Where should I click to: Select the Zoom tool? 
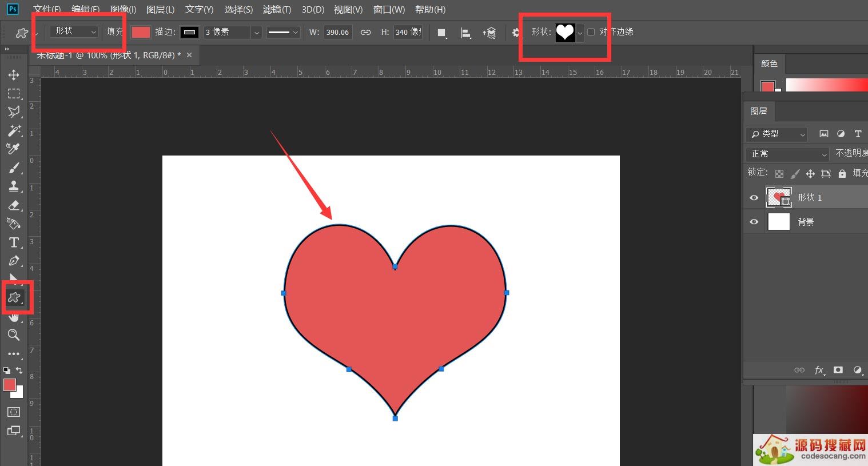14,334
